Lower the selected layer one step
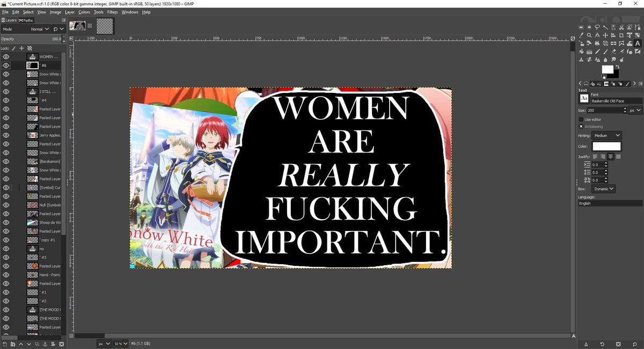Screen dimensions: 644x349 tap(29, 344)
